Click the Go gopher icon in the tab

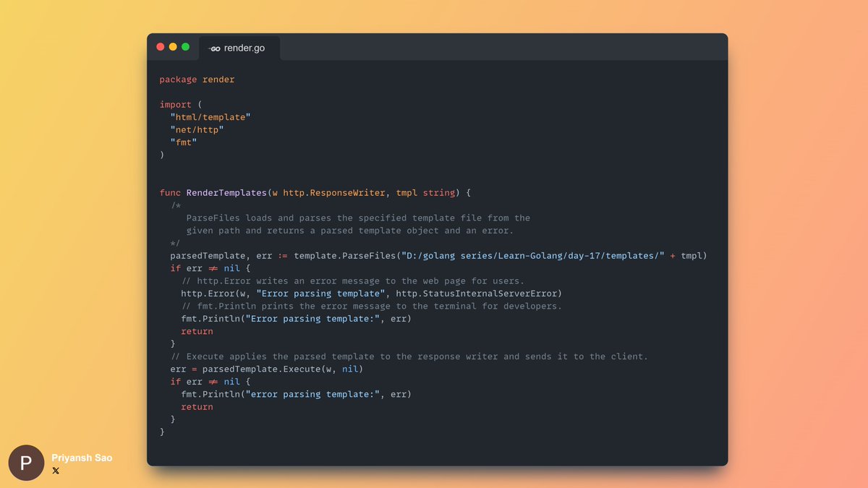click(x=214, y=48)
